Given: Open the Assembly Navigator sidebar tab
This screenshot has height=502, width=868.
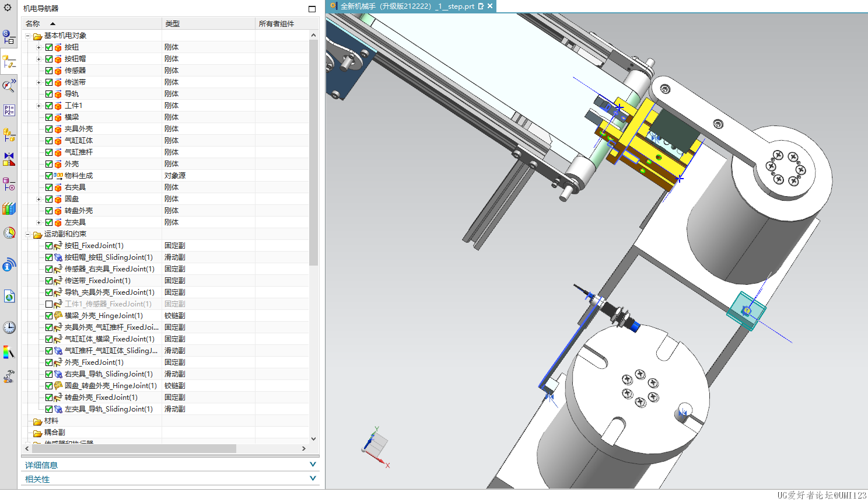Looking at the screenshot, I should pos(9,134).
